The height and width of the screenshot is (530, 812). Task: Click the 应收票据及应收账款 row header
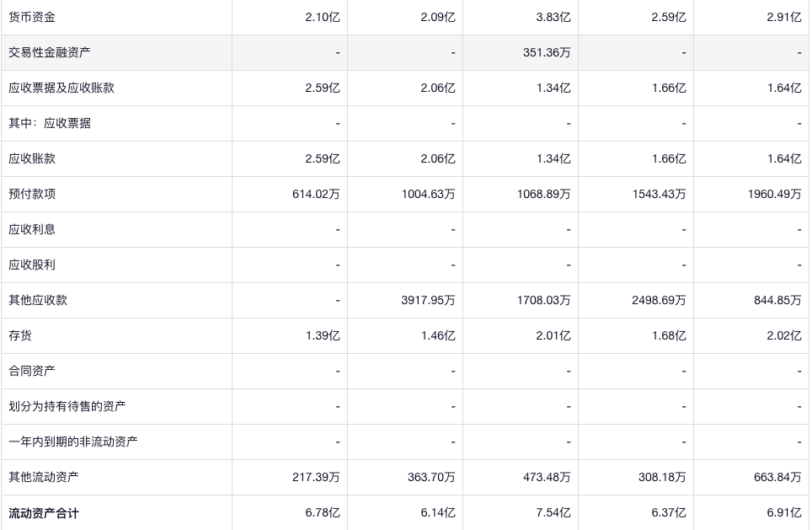click(61, 88)
